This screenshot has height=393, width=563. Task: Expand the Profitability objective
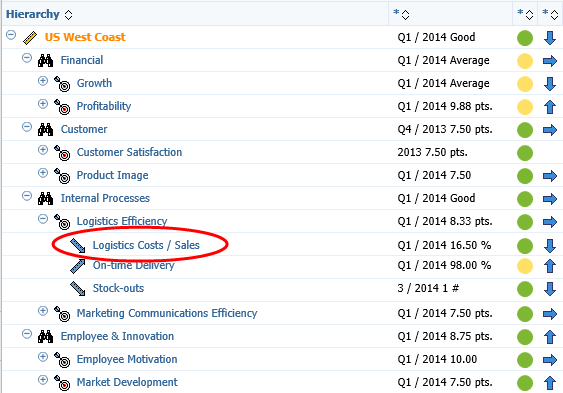tap(43, 104)
